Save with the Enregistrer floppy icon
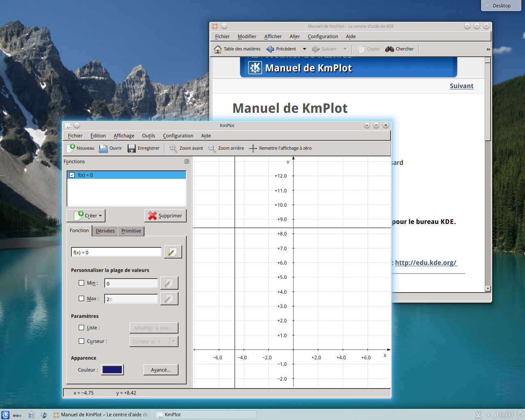This screenshot has width=525, height=420. (x=131, y=148)
